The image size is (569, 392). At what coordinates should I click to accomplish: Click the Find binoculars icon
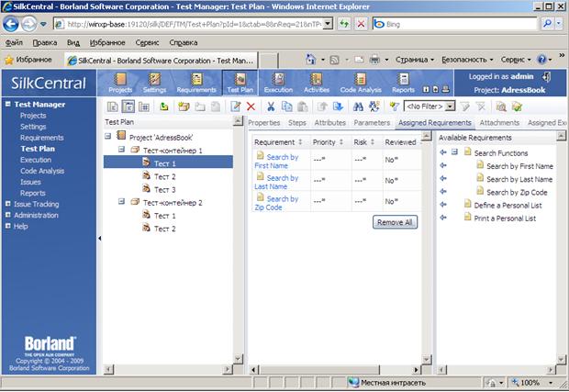358,106
